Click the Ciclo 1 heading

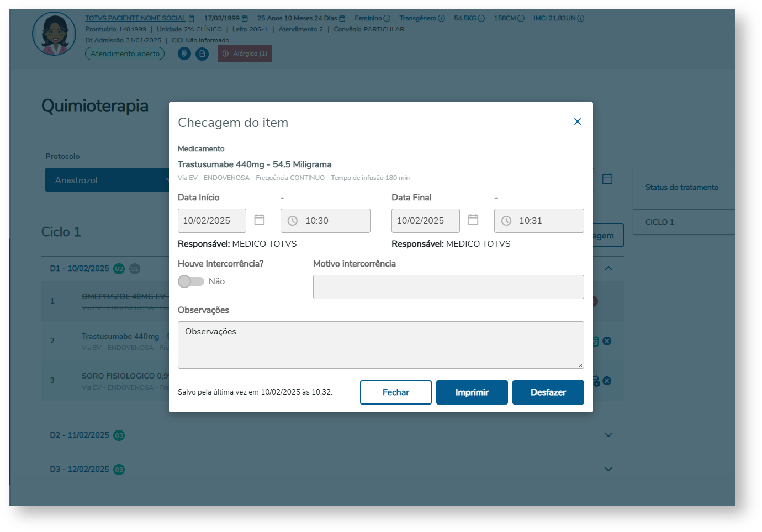(61, 232)
